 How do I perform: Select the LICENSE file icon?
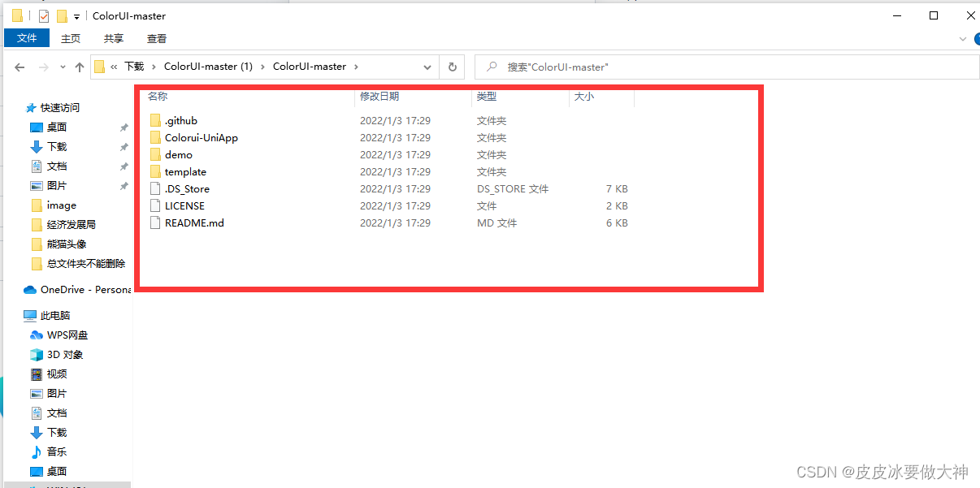pyautogui.click(x=156, y=206)
